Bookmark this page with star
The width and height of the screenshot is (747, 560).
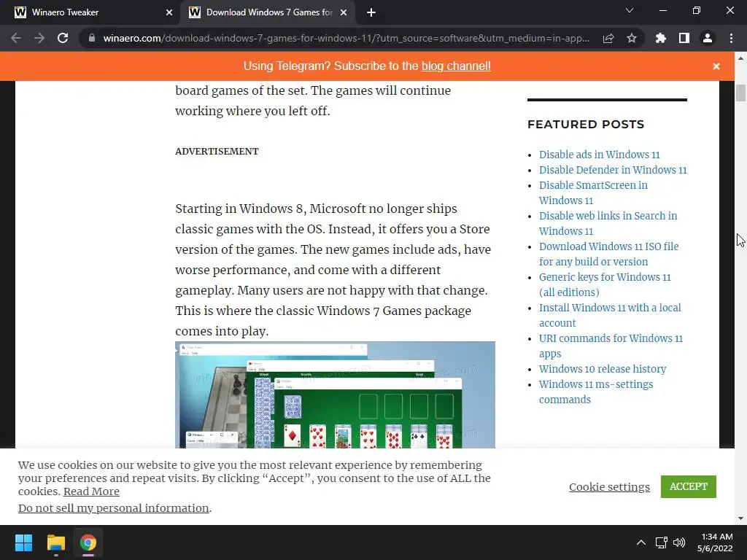(632, 38)
